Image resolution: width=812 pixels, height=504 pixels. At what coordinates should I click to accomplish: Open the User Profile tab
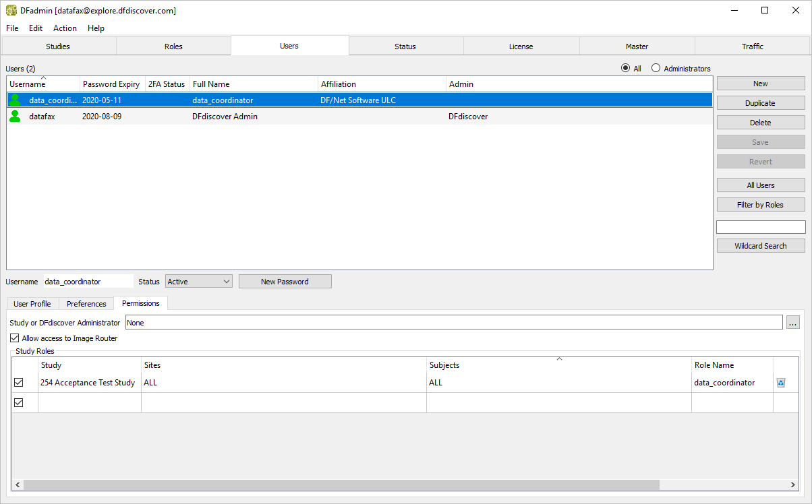pyautogui.click(x=32, y=304)
